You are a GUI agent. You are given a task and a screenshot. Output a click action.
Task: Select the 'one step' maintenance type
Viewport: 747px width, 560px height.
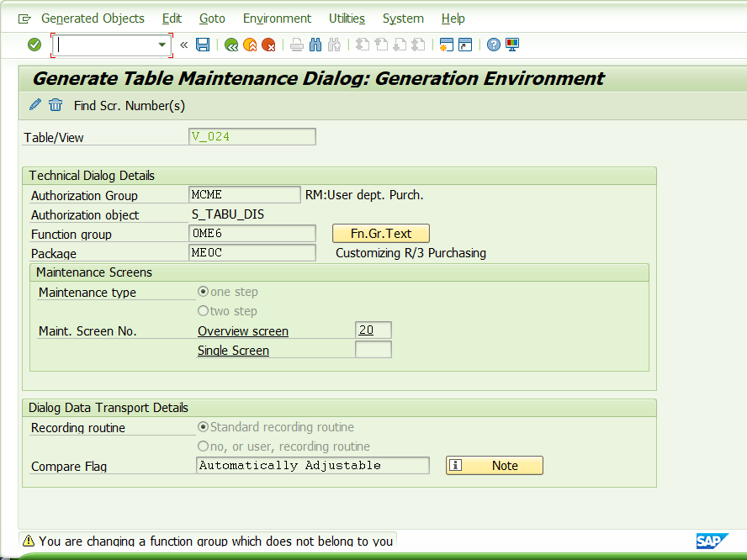pyautogui.click(x=203, y=292)
